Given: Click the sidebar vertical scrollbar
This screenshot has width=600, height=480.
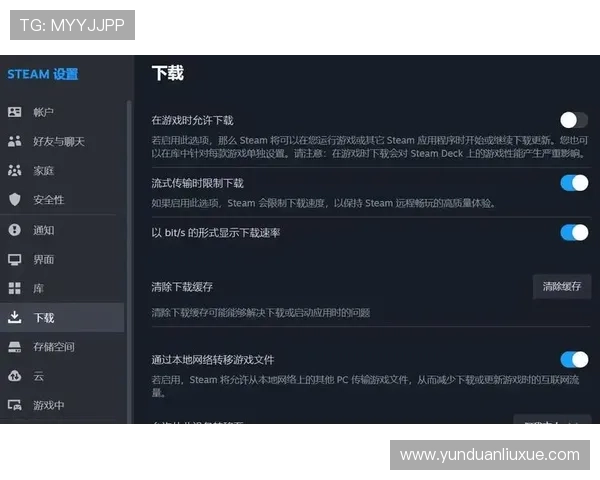Looking at the screenshot, I should (x=129, y=262).
